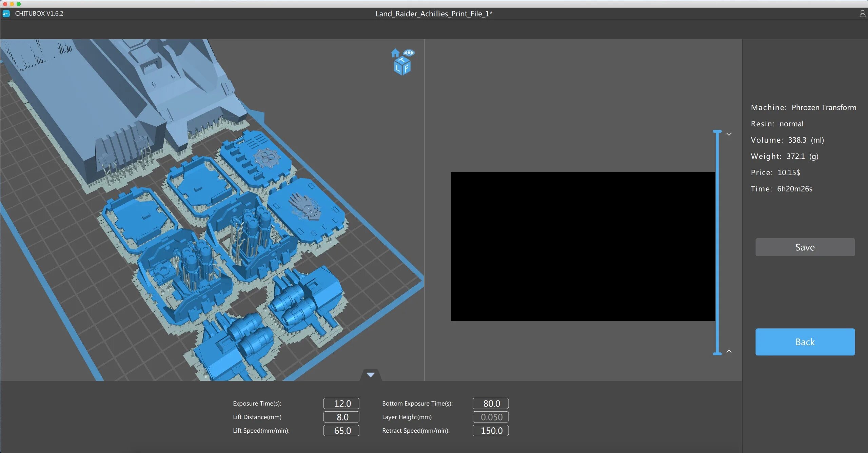The image size is (868, 453).
Task: Click the hatch panel with hand emblem
Action: [x=306, y=211]
